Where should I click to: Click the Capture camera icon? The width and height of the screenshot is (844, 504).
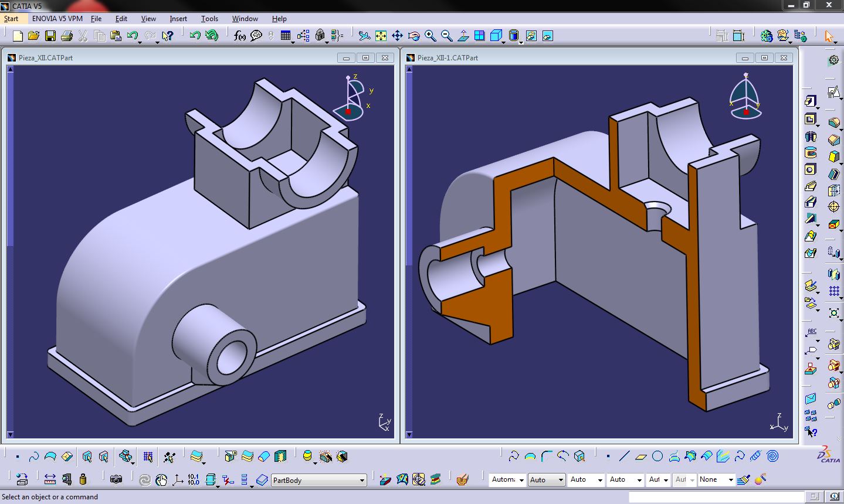tap(116, 479)
